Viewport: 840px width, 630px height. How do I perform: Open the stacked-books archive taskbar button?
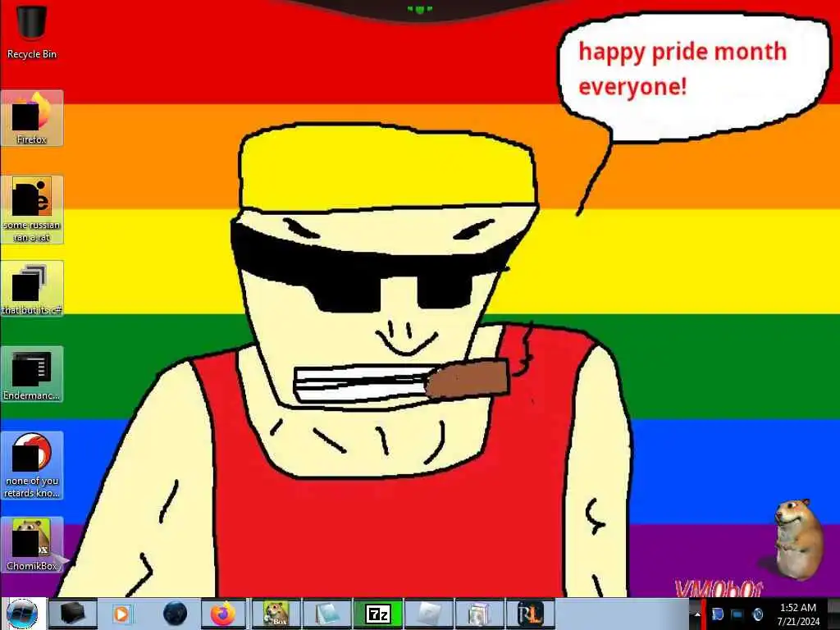click(479, 614)
